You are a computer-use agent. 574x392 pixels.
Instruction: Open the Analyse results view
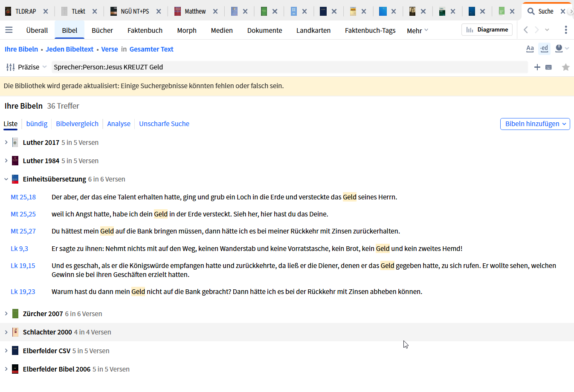[119, 124]
